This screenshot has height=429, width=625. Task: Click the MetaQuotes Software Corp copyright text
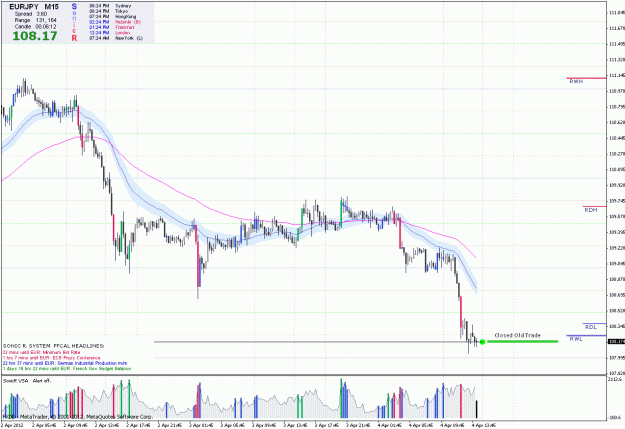pyautogui.click(x=78, y=417)
